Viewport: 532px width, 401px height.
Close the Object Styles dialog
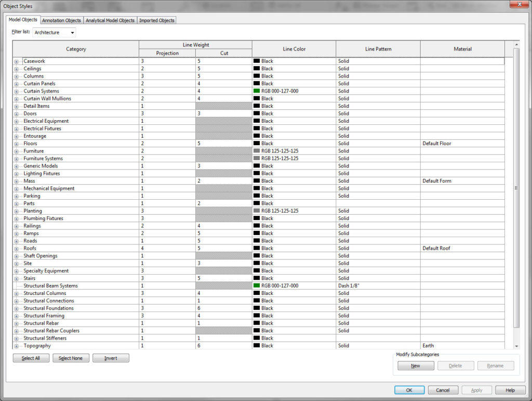tap(520, 4)
